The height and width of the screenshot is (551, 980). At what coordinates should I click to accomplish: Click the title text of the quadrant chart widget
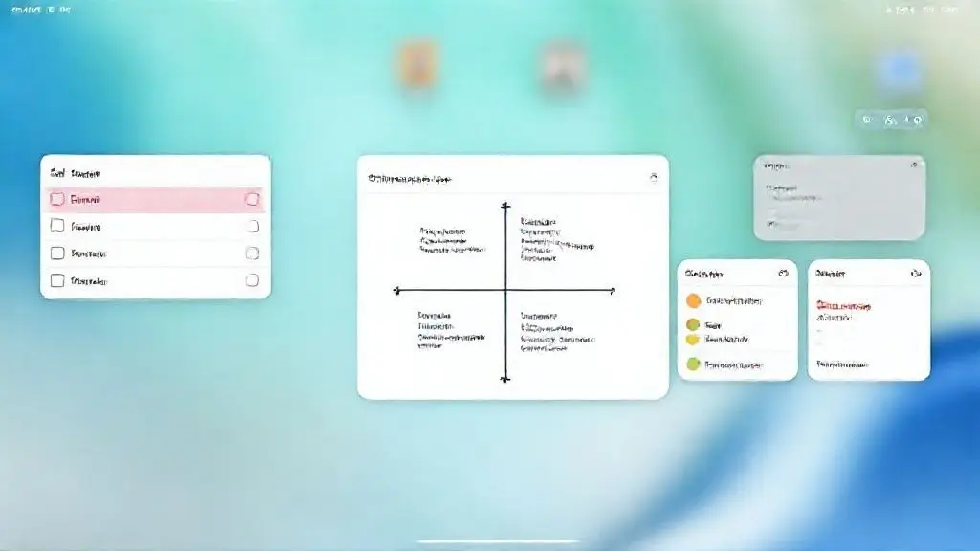point(411,179)
